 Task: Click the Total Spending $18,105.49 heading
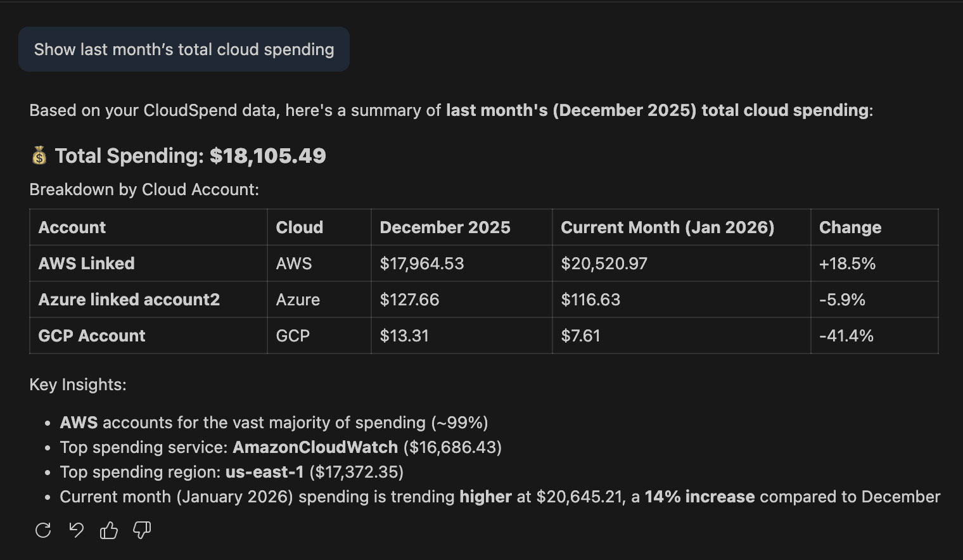point(190,156)
